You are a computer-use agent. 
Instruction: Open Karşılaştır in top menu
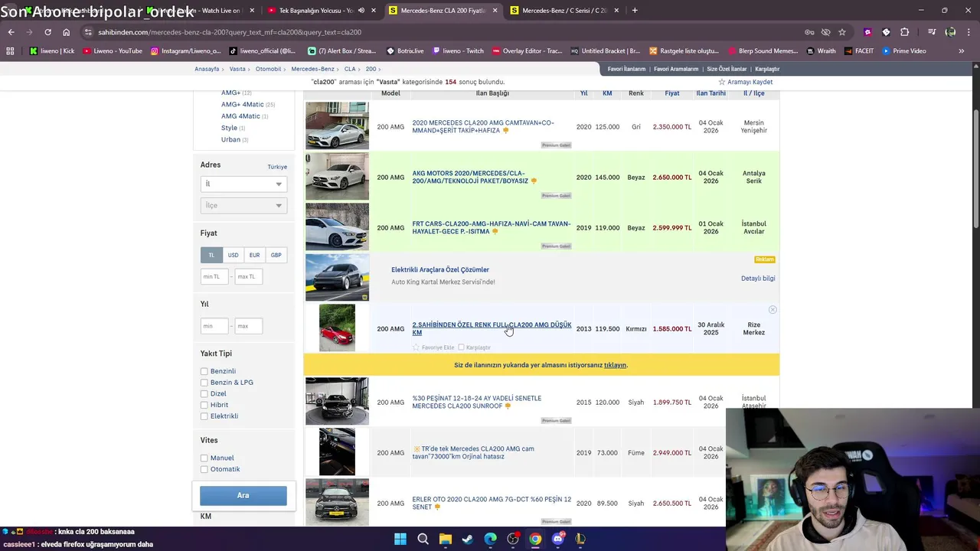pyautogui.click(x=767, y=69)
